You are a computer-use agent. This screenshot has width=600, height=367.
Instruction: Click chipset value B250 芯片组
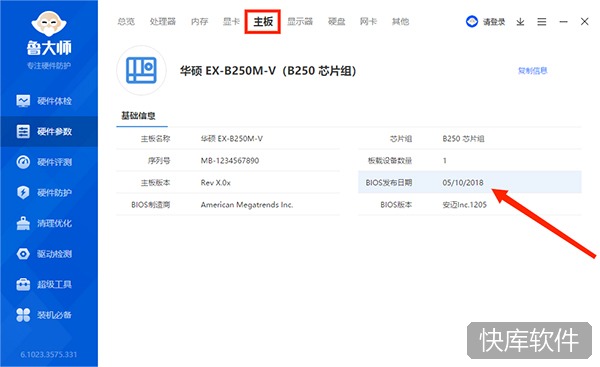[x=463, y=139]
